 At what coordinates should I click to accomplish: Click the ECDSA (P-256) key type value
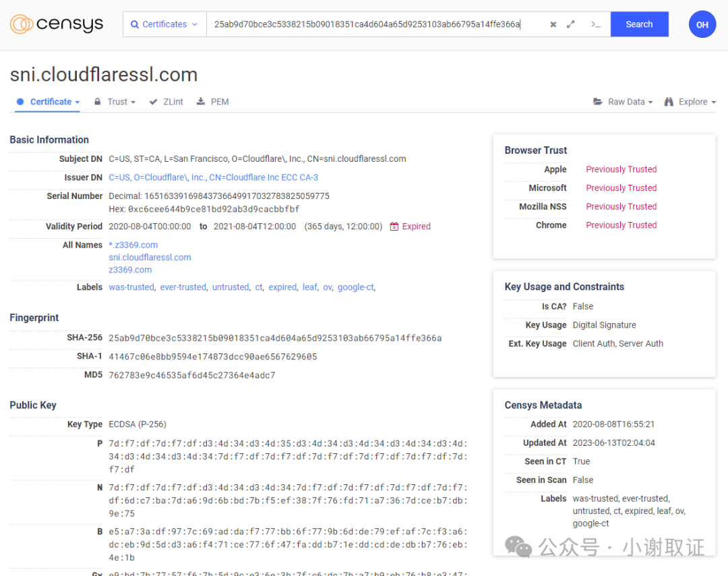(x=138, y=424)
